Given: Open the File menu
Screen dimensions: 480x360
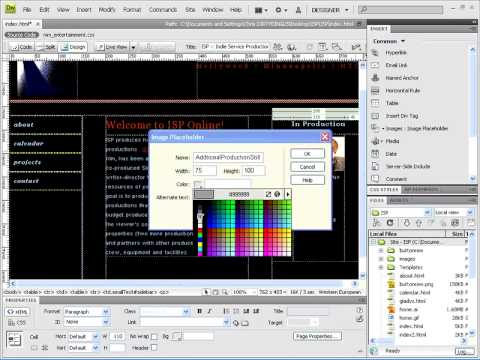Looking at the screenshot, I should (x=27, y=10).
